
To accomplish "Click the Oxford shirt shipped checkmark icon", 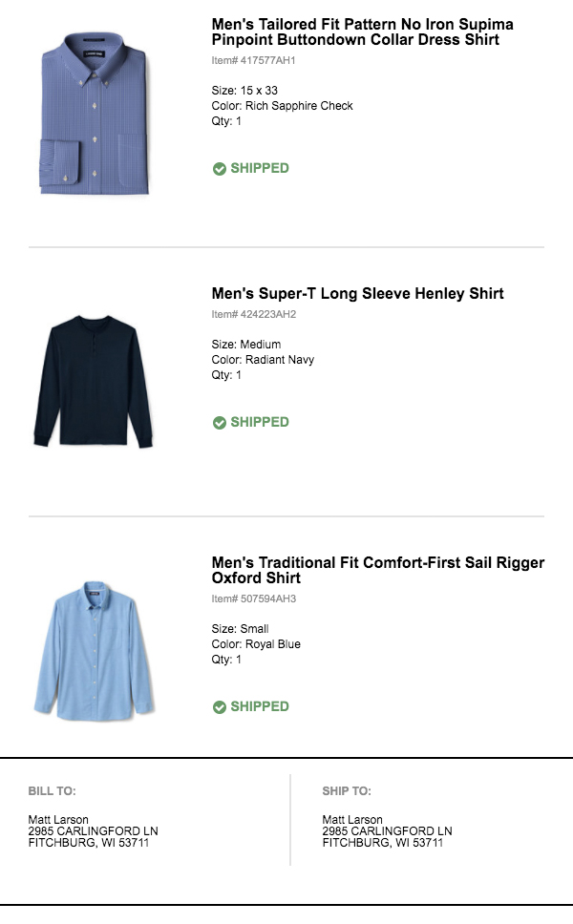I will 219,707.
